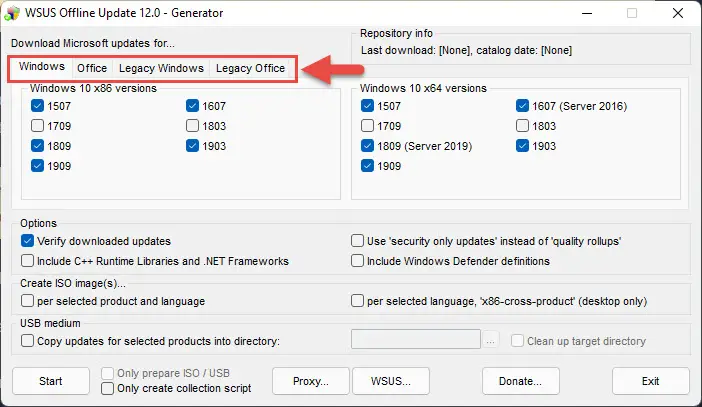Click the Repository info last download text
Image resolution: width=702 pixels, height=407 pixels.
(x=466, y=50)
